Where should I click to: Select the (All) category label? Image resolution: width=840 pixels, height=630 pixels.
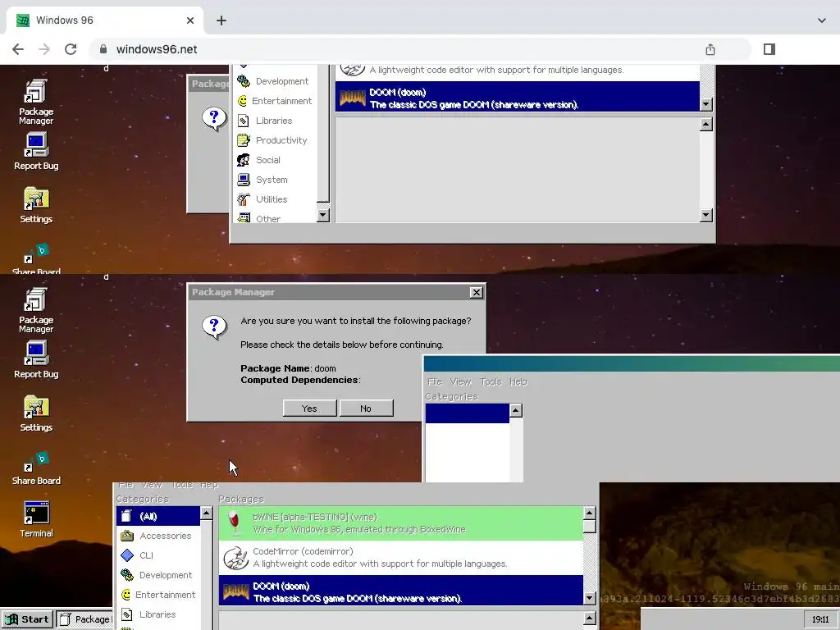click(148, 517)
